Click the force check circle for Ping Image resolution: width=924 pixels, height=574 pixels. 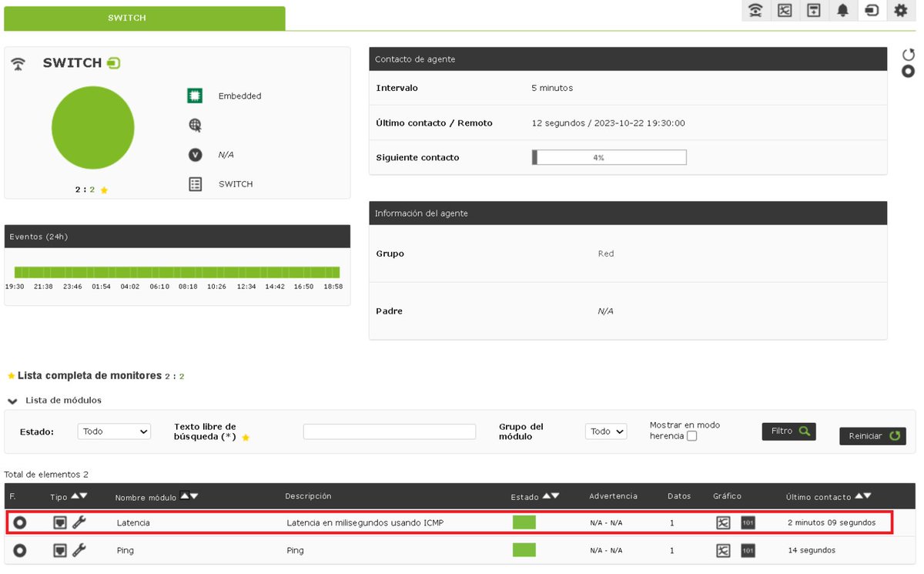coord(19,550)
